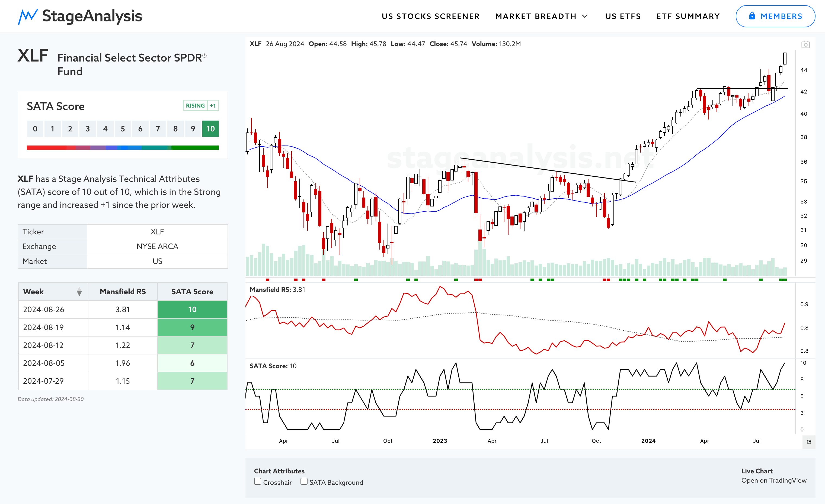Image resolution: width=825 pixels, height=504 pixels.
Task: Click the RISING +1 badge
Action: (x=201, y=106)
